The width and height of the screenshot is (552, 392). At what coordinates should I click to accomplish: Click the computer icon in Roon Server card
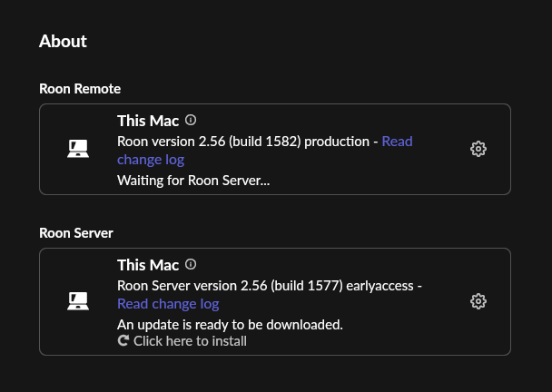click(x=78, y=301)
